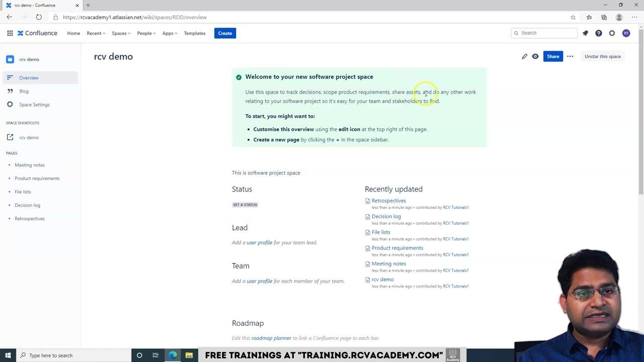Expand the People dropdown

click(x=146, y=33)
